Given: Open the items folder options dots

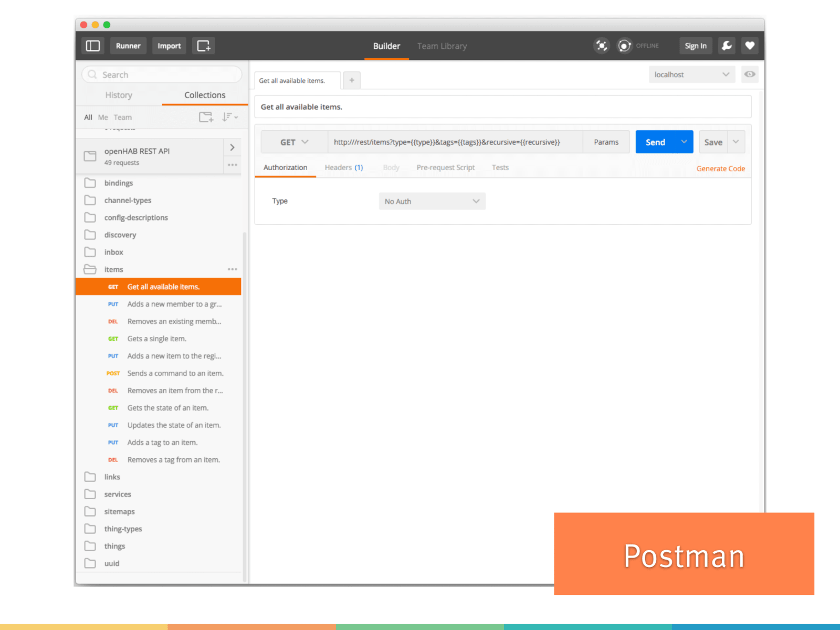Looking at the screenshot, I should pos(232,269).
